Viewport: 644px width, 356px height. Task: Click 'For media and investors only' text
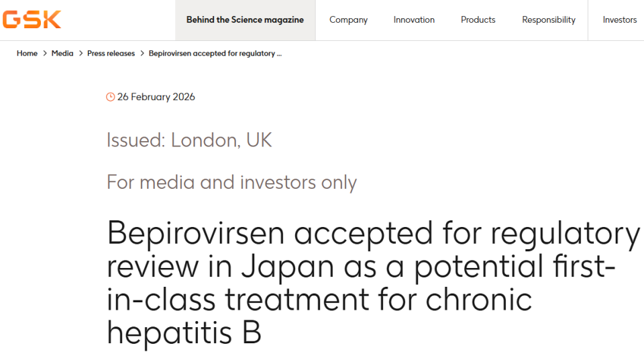[231, 182]
